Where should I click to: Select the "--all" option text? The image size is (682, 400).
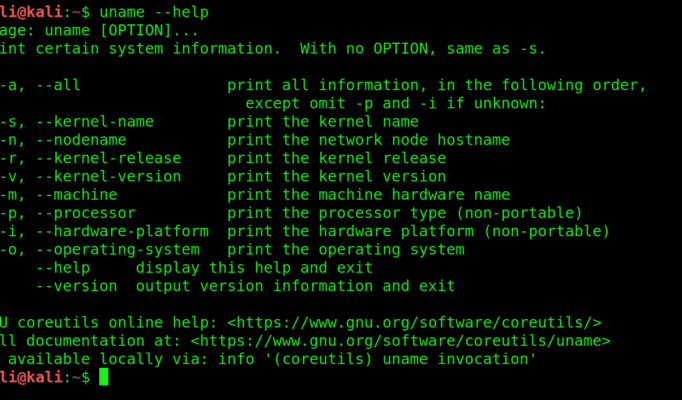tap(58, 85)
